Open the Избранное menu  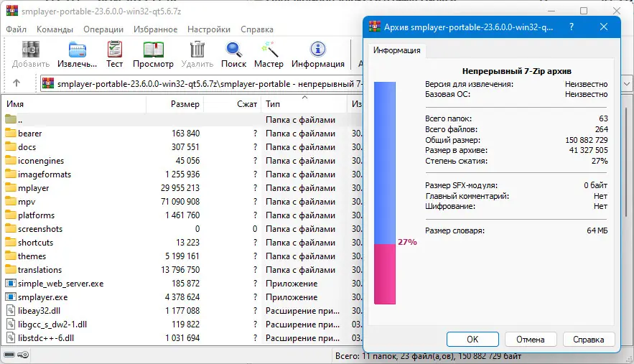[x=156, y=29]
